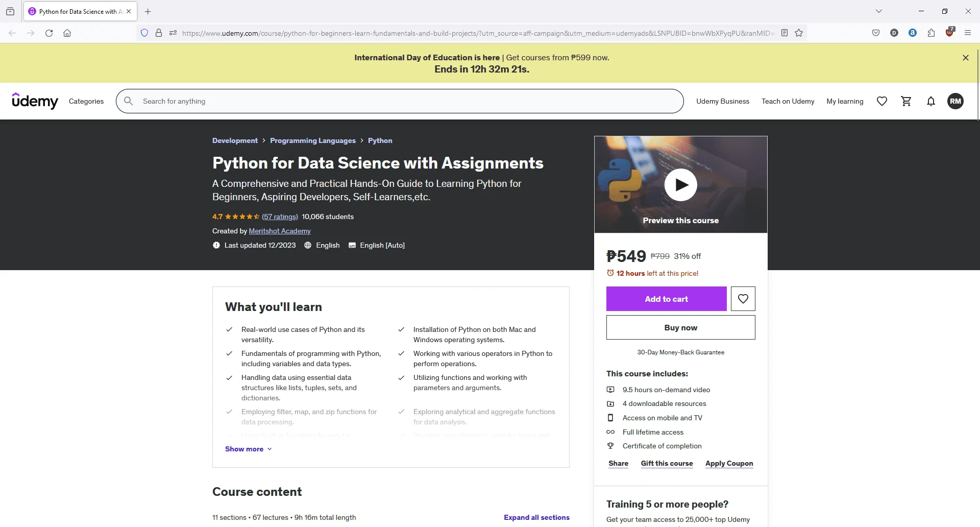Click Apply Coupon
Viewport: 980px width, 527px height.
(x=729, y=463)
